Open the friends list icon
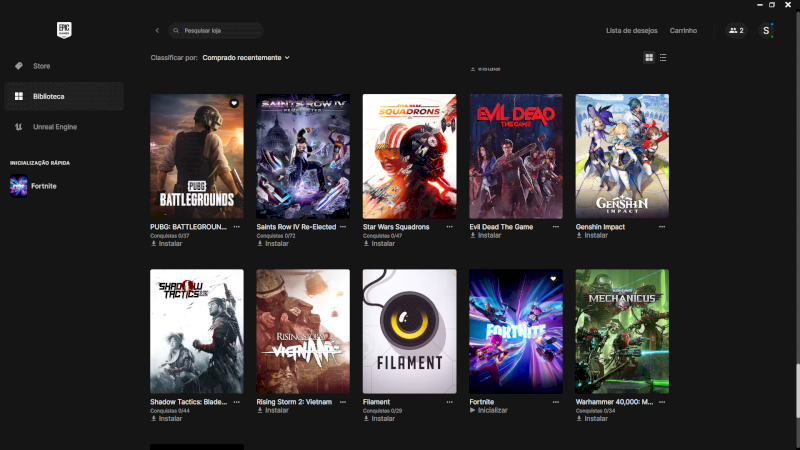The width and height of the screenshot is (800, 450). click(x=736, y=31)
